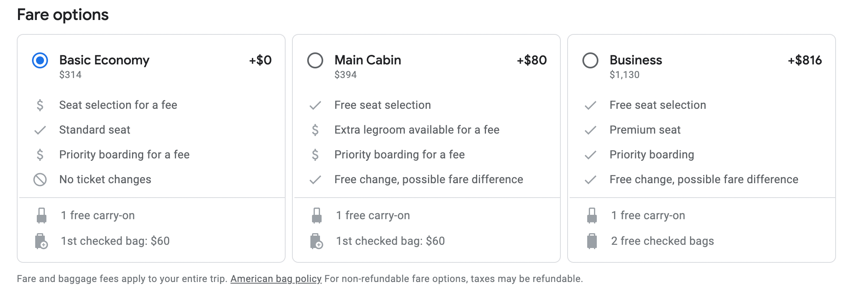
Task: Click Main Cabin extra legroom dollar icon
Action: point(315,130)
